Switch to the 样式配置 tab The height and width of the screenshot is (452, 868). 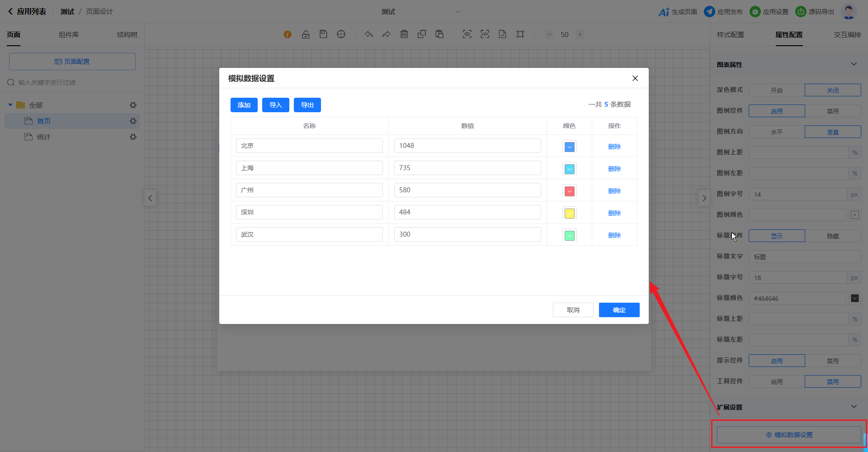pos(730,35)
